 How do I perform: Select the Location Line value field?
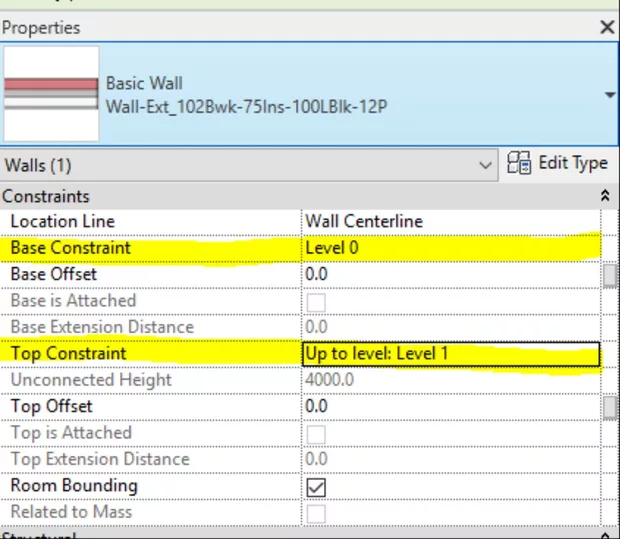click(x=450, y=221)
